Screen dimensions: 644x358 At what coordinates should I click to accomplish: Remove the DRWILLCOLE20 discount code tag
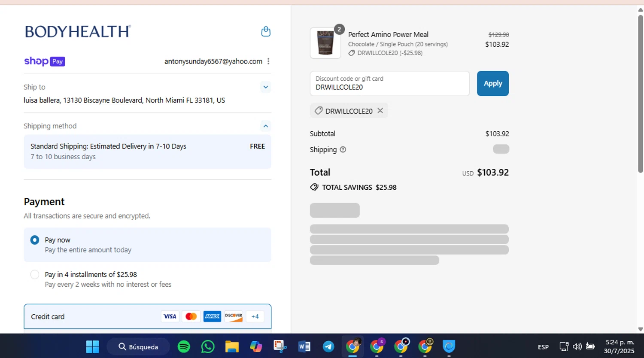point(380,111)
